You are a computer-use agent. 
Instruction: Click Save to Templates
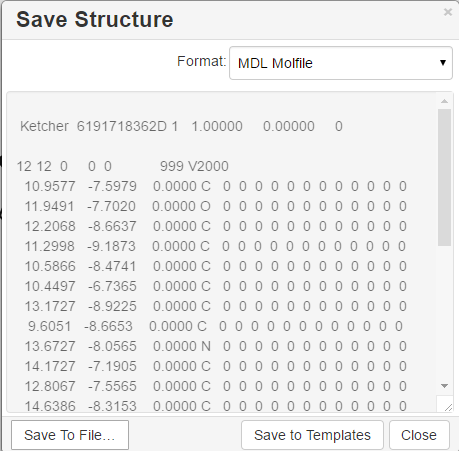312,435
